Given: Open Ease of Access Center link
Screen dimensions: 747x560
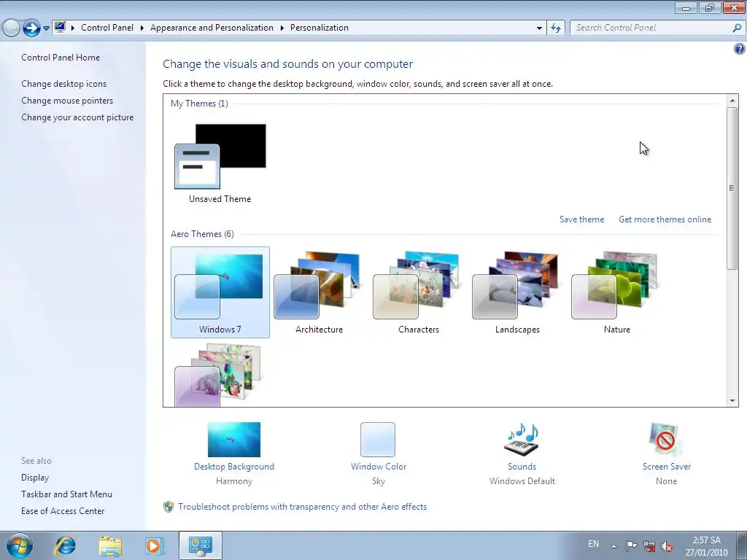Looking at the screenshot, I should 63,511.
